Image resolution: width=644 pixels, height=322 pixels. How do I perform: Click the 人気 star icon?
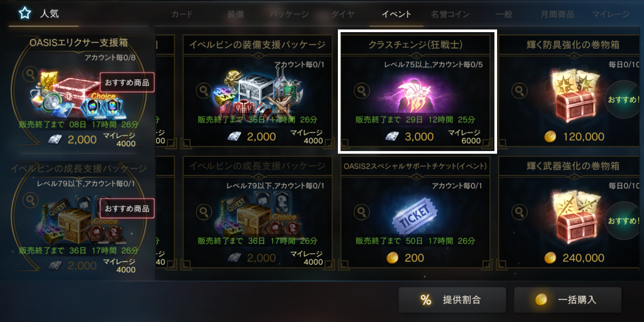25,13
